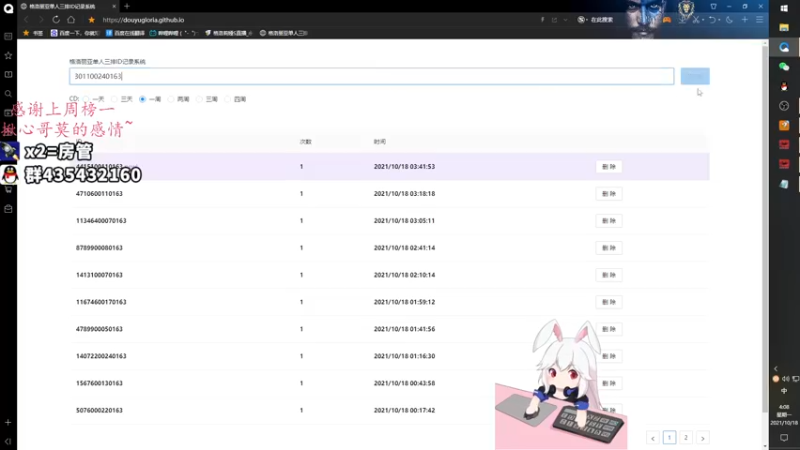Toggle night mode moon icon
The width and height of the screenshot is (800, 450).
(730, 20)
